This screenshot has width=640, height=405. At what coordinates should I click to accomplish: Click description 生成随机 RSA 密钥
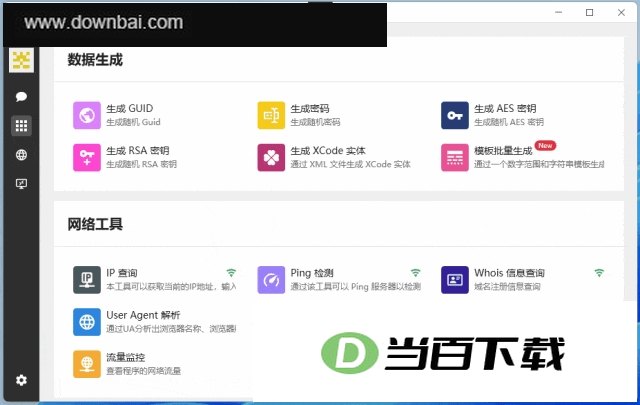pyautogui.click(x=141, y=164)
